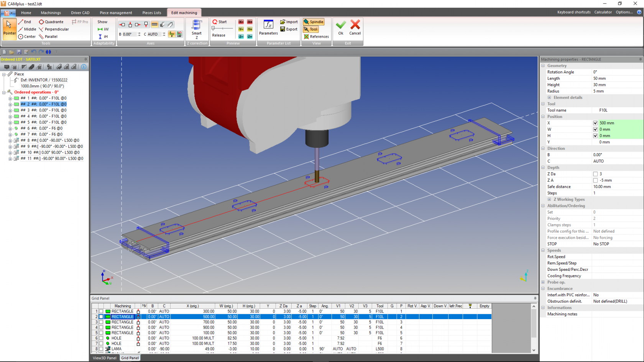Uncheck the Z A checkbox in Depth section
The height and width of the screenshot is (362, 644).
pos(595,180)
